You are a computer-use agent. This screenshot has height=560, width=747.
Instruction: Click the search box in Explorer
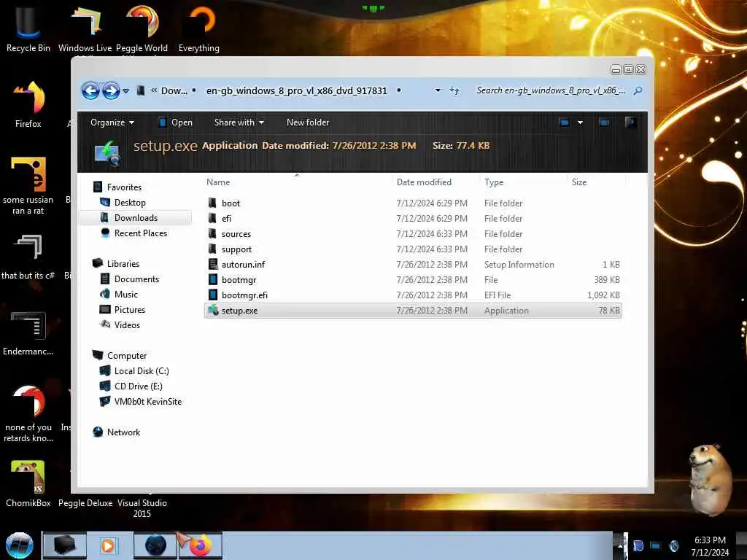click(551, 90)
